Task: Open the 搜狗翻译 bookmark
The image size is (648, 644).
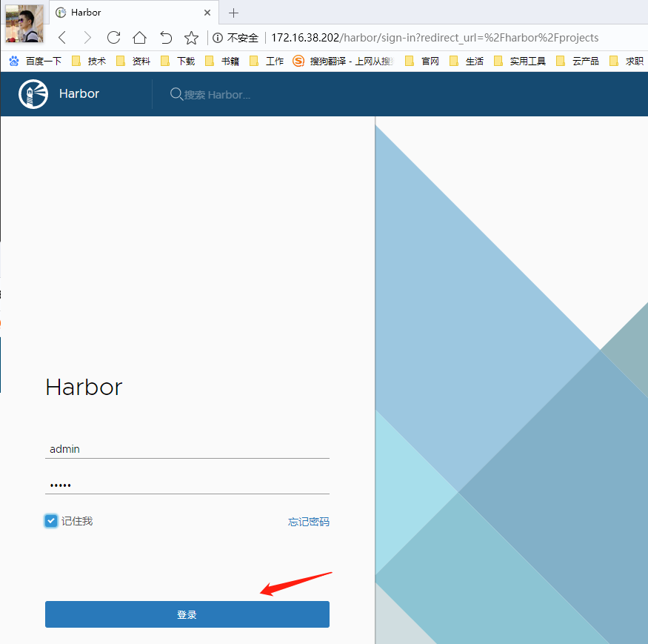Action: click(x=343, y=62)
